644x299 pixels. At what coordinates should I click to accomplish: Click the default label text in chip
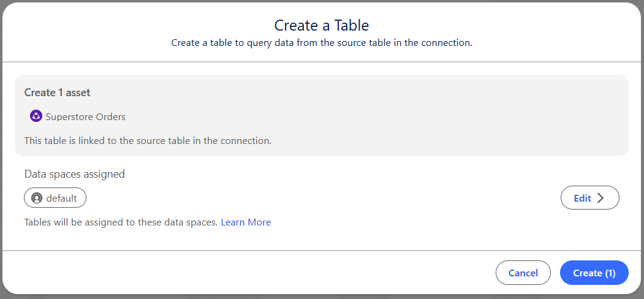tap(62, 199)
